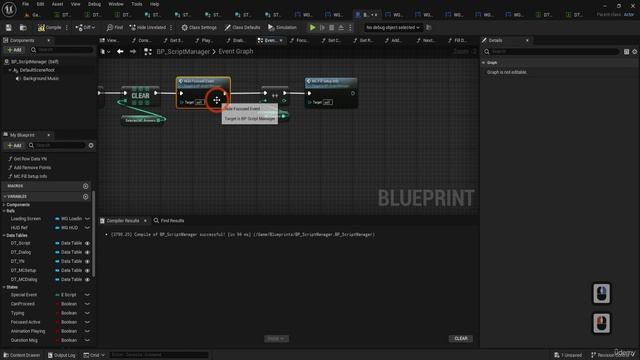This screenshot has width=640, height=360.
Task: Open the Debug menu
Action: 94,4
